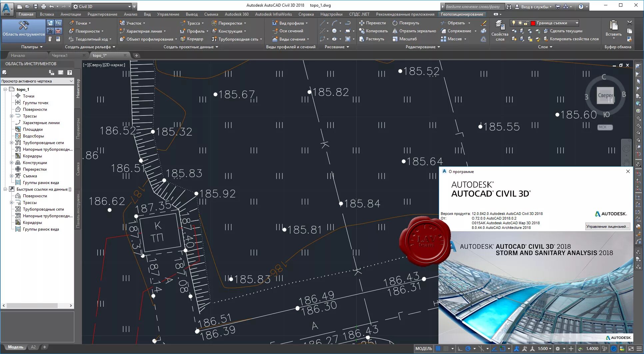Open Свойства слоя layer properties

click(500, 31)
